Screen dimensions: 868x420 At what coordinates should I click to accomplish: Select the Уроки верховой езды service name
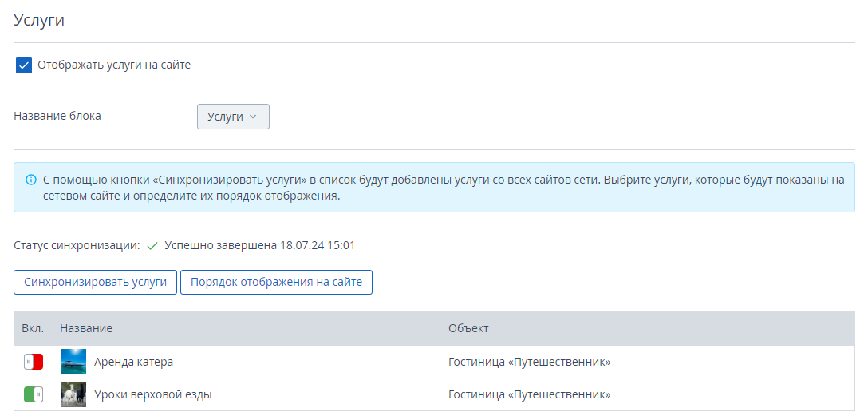[x=153, y=394]
